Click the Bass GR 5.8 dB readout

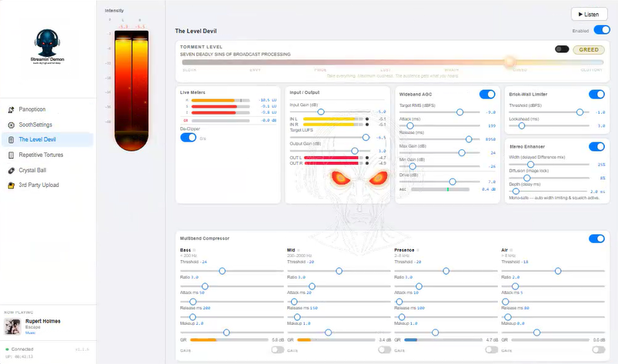click(x=278, y=339)
